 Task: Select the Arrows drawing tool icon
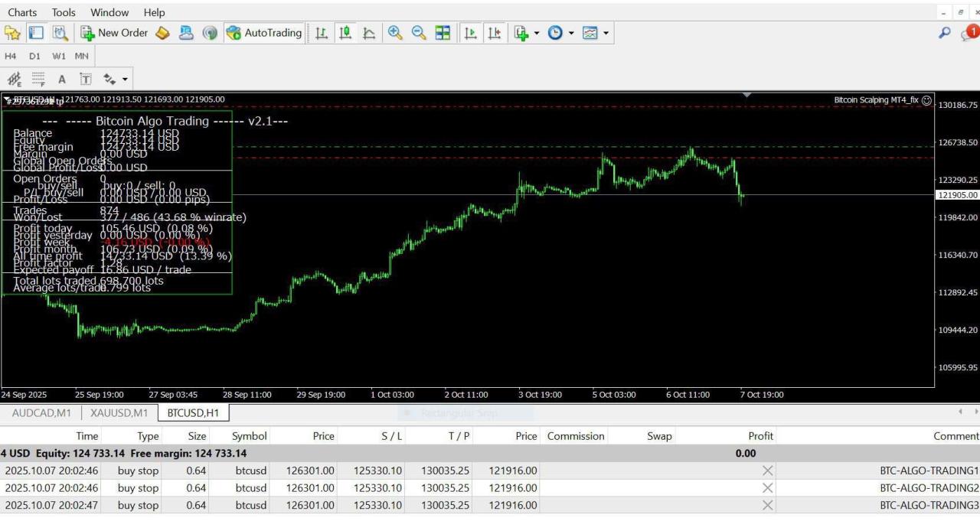(110, 79)
